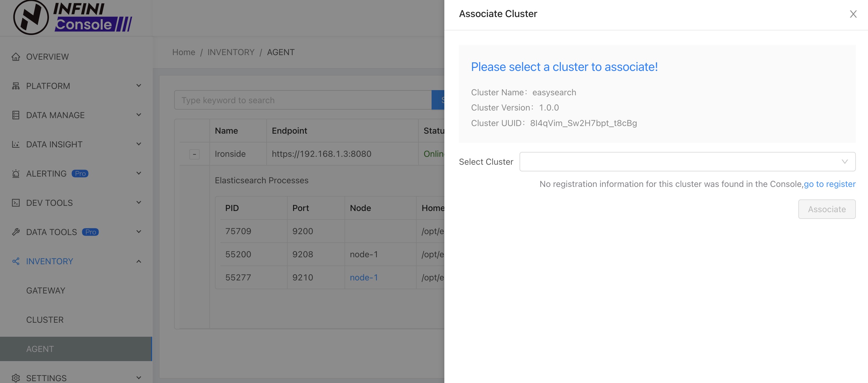Click the Alerting Pro badge
The width and height of the screenshot is (868, 383).
point(80,173)
